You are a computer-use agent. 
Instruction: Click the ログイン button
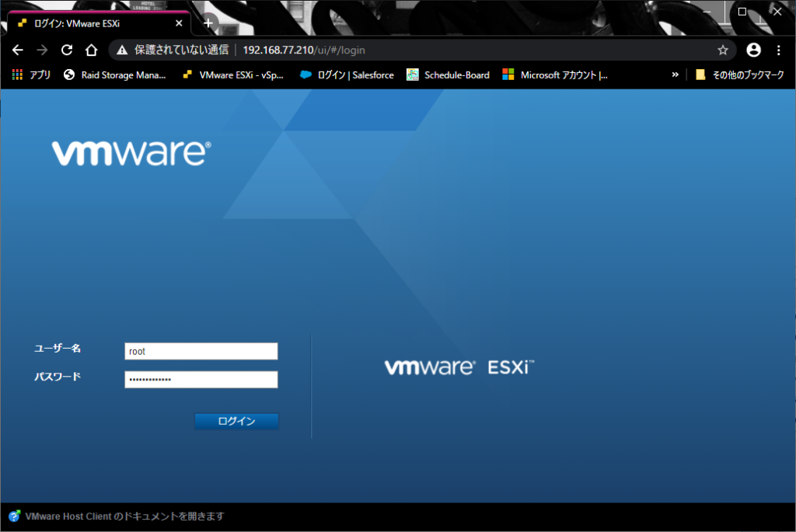(x=236, y=421)
